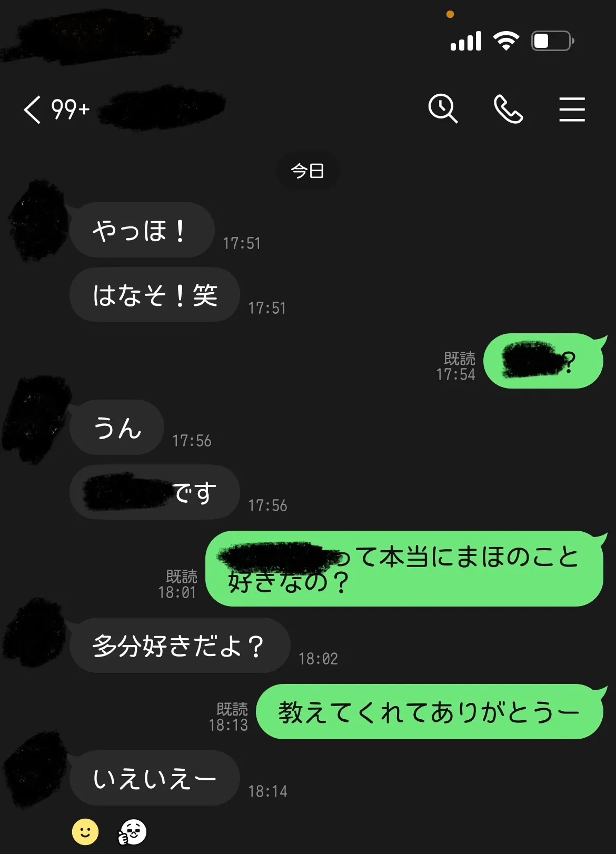
Task: Tap the cellular signal bars icon
Action: point(466,41)
